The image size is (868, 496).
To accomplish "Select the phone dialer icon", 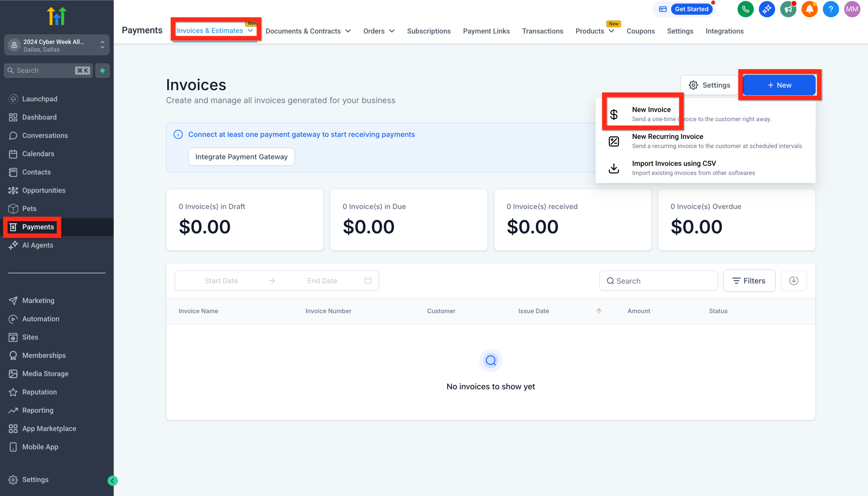I will point(746,9).
